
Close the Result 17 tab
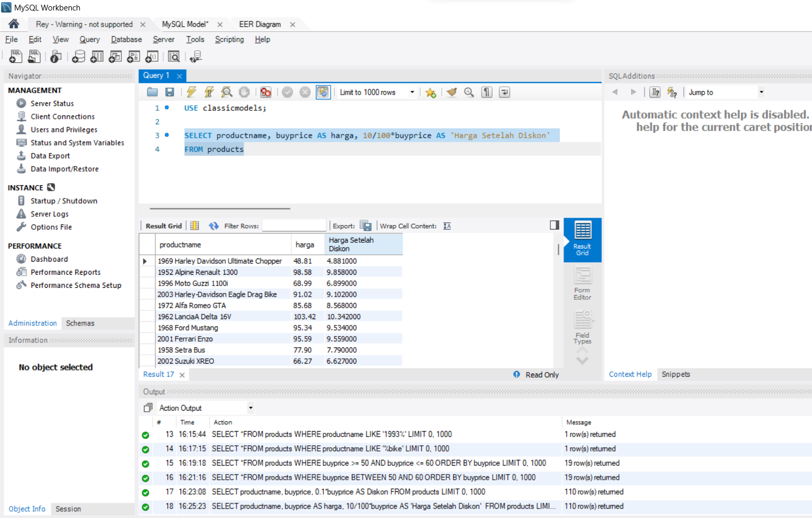tap(182, 375)
